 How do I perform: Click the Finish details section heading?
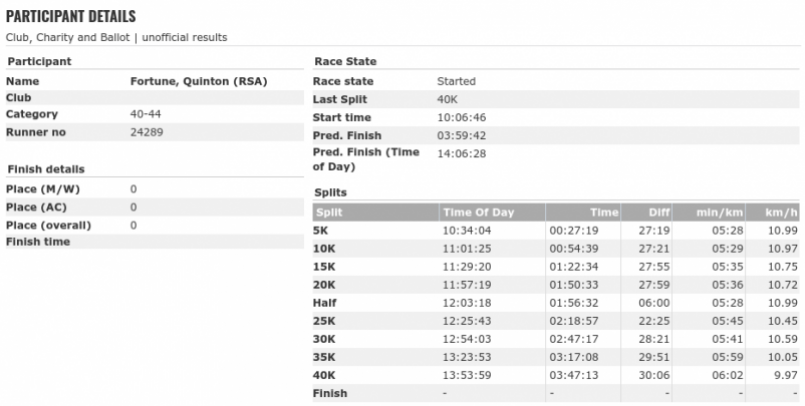[x=45, y=169]
